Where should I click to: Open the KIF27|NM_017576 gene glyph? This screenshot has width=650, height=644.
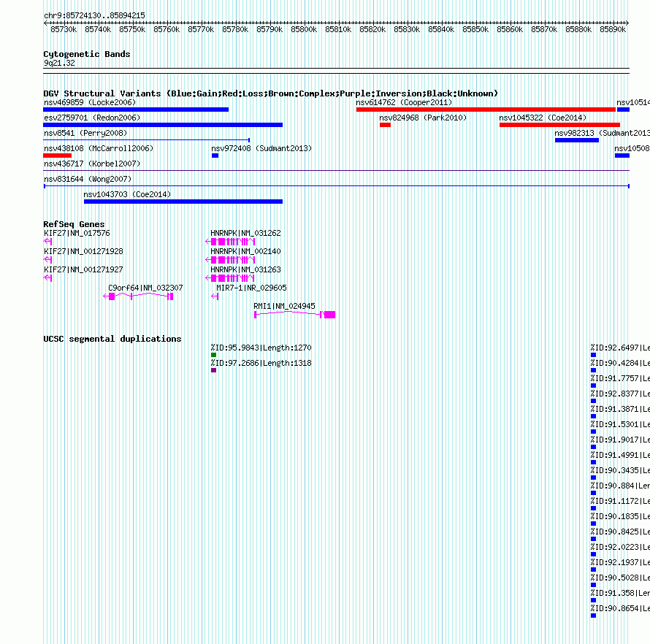pyautogui.click(x=47, y=242)
